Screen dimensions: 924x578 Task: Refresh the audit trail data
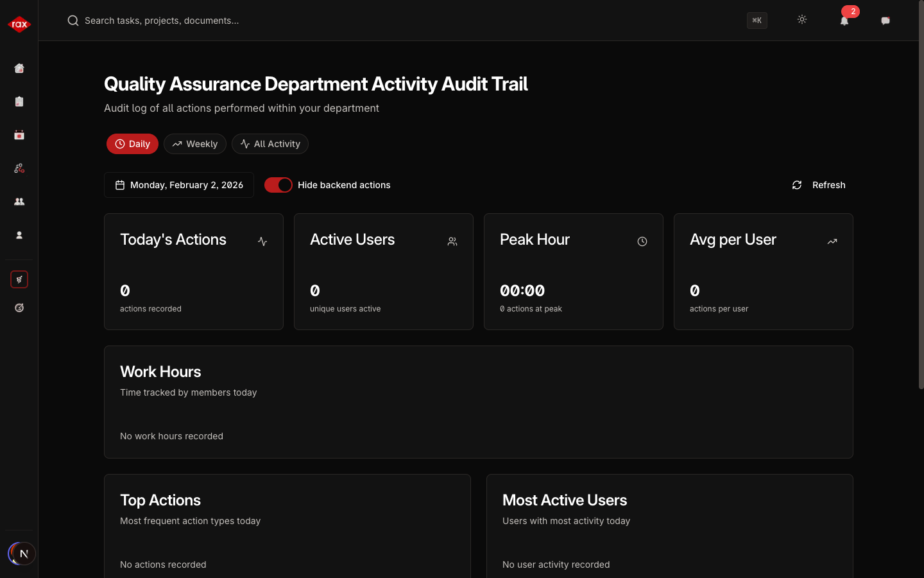coord(819,185)
